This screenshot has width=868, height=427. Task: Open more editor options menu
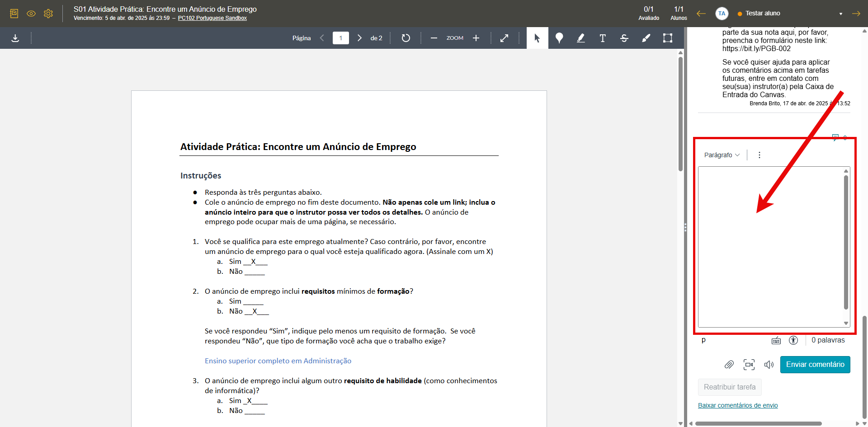(759, 155)
